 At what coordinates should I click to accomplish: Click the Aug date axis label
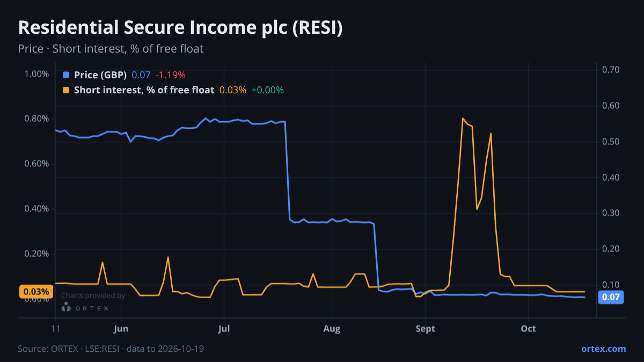332,328
